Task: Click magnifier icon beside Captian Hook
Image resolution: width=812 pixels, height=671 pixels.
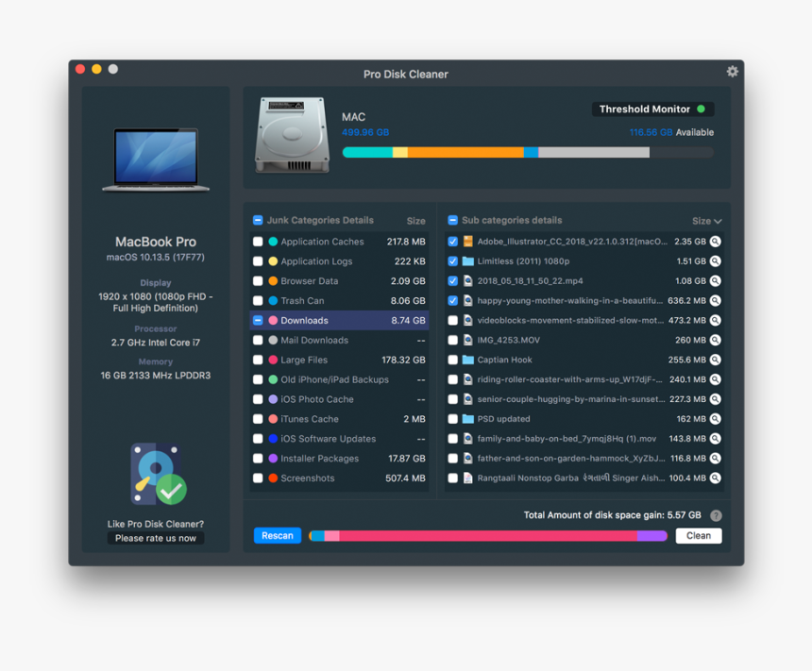Action: [x=715, y=360]
